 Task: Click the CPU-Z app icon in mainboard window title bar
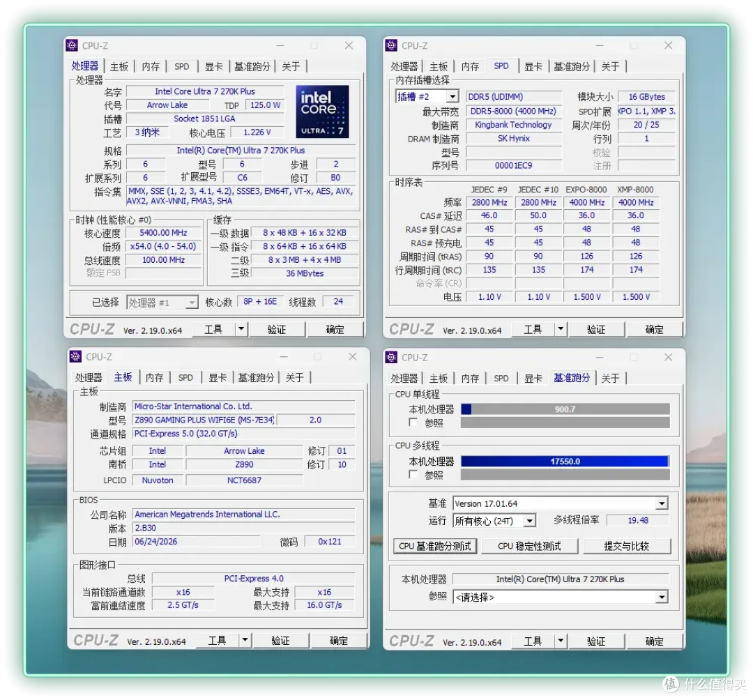tap(75, 357)
